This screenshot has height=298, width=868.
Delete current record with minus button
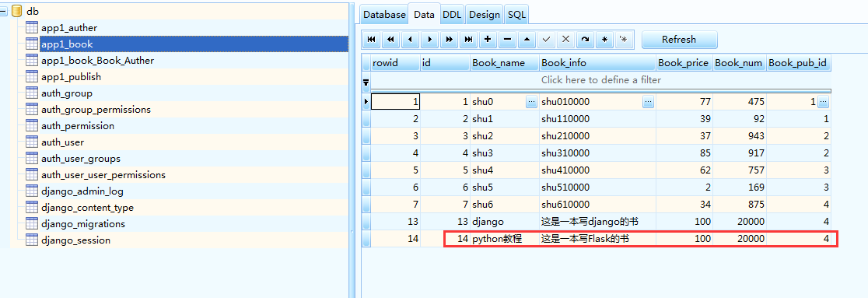click(x=507, y=40)
